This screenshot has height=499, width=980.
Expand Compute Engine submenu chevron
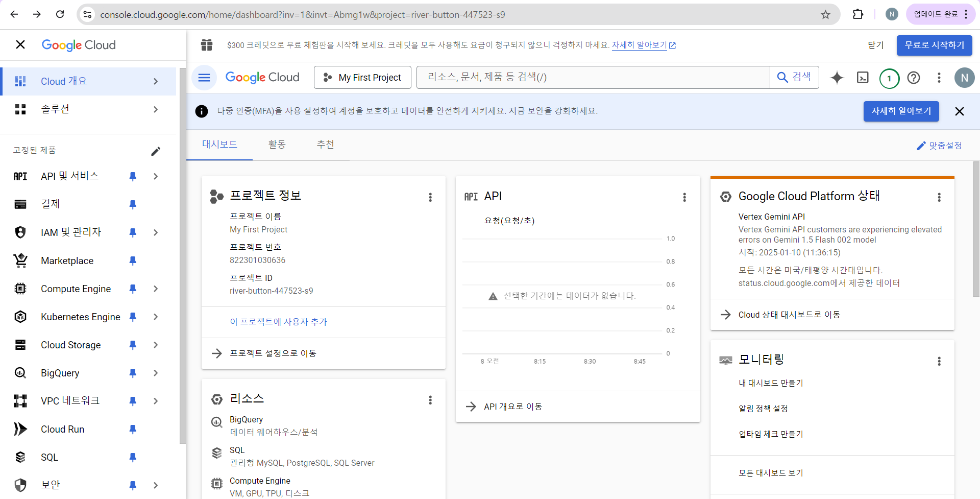(156, 289)
